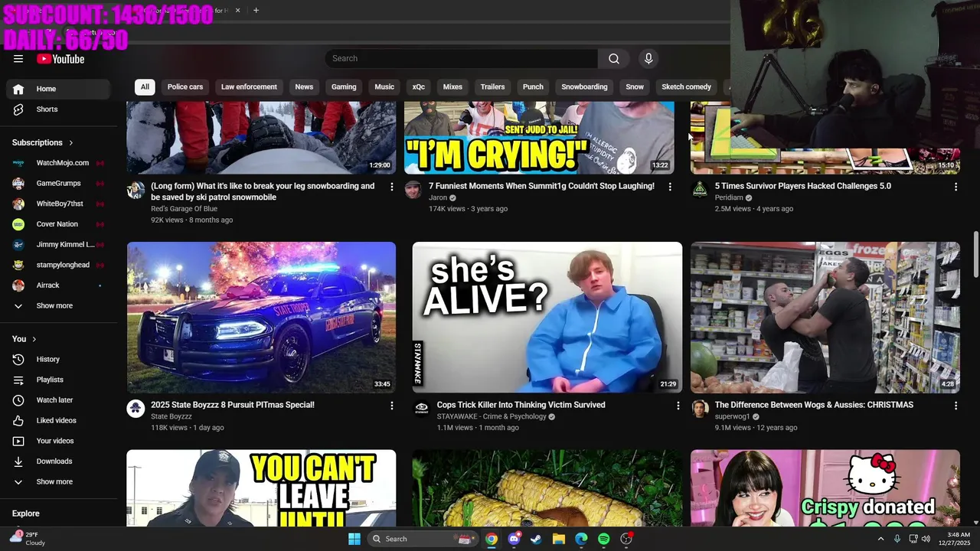The height and width of the screenshot is (551, 980).
Task: Open Spotify from the taskbar
Action: (x=603, y=539)
